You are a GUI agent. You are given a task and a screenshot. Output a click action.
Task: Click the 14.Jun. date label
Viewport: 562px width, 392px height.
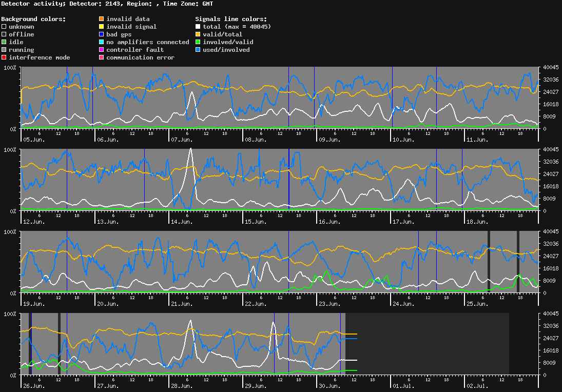(x=182, y=222)
